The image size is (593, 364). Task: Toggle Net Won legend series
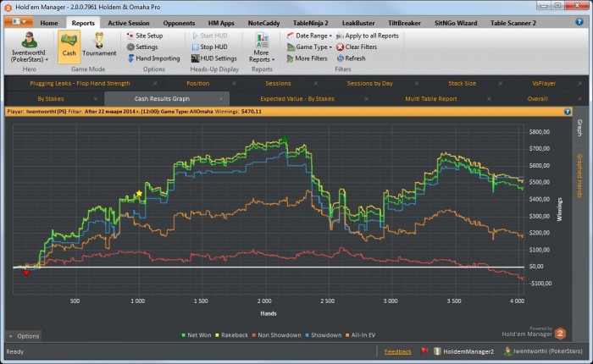[x=197, y=335]
